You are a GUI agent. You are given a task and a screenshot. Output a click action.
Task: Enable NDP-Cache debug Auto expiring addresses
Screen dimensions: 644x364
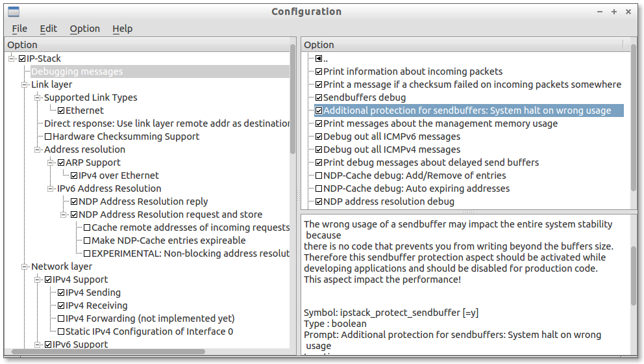319,188
